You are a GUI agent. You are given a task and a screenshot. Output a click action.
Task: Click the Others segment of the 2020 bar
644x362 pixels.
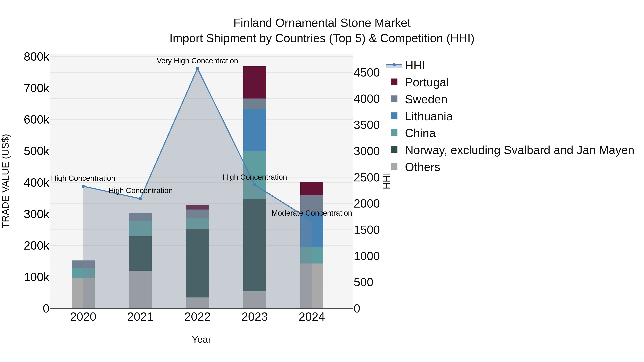(x=83, y=293)
